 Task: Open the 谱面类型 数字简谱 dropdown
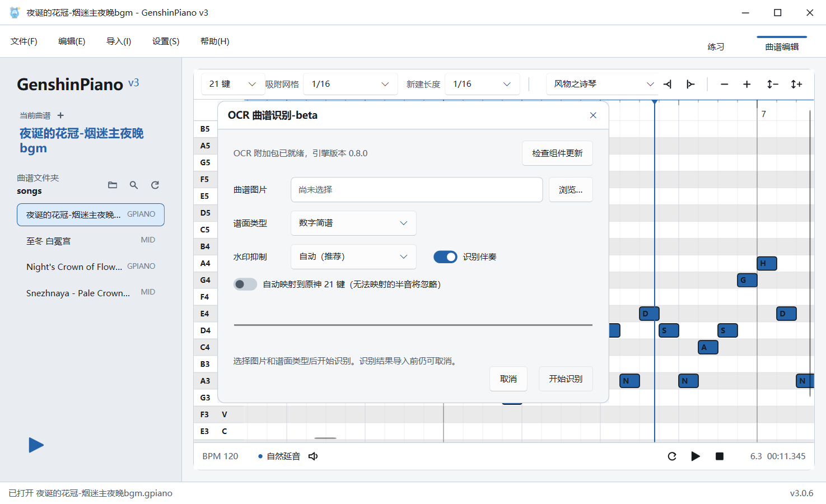click(353, 223)
